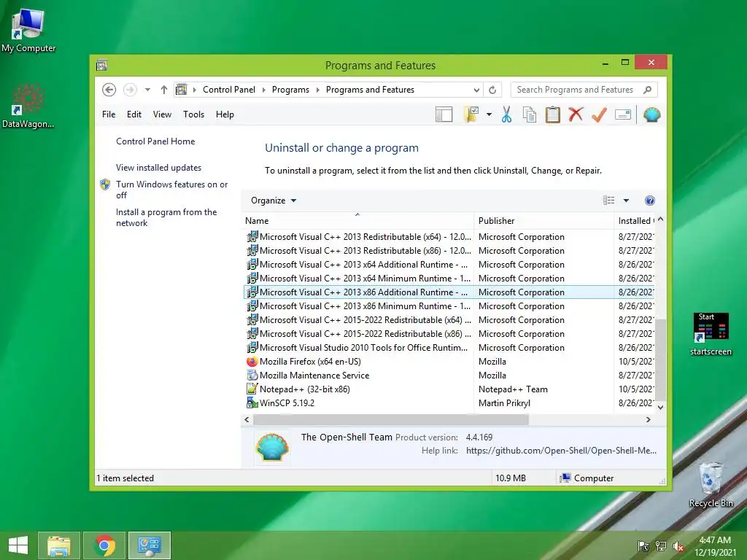The width and height of the screenshot is (747, 560).
Task: Select WinSCP 5.19.2 entry
Action: click(x=449, y=402)
